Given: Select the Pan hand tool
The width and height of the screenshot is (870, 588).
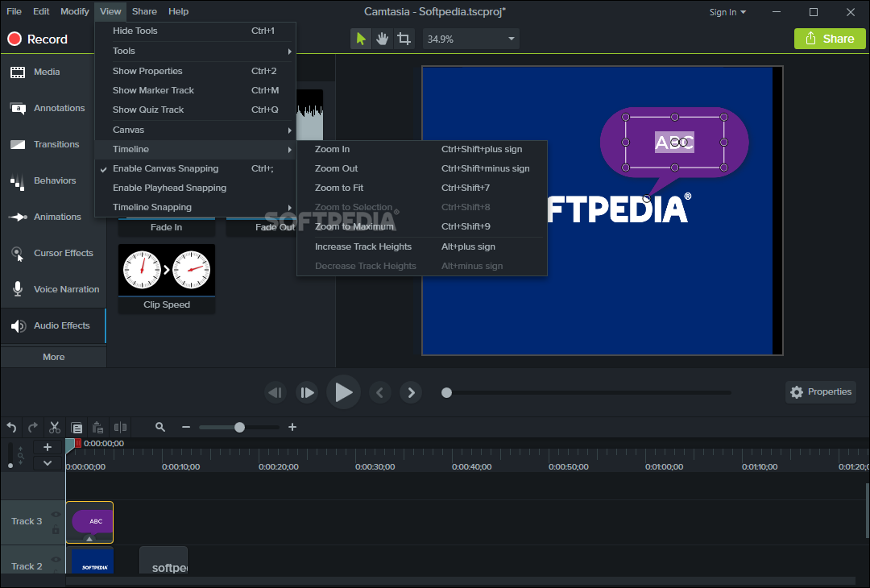Looking at the screenshot, I should tap(383, 39).
